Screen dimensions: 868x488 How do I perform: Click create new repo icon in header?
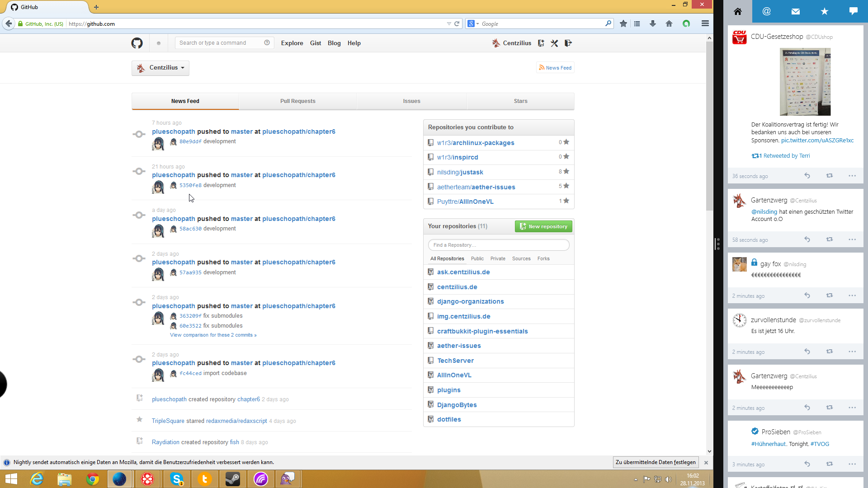coord(541,43)
